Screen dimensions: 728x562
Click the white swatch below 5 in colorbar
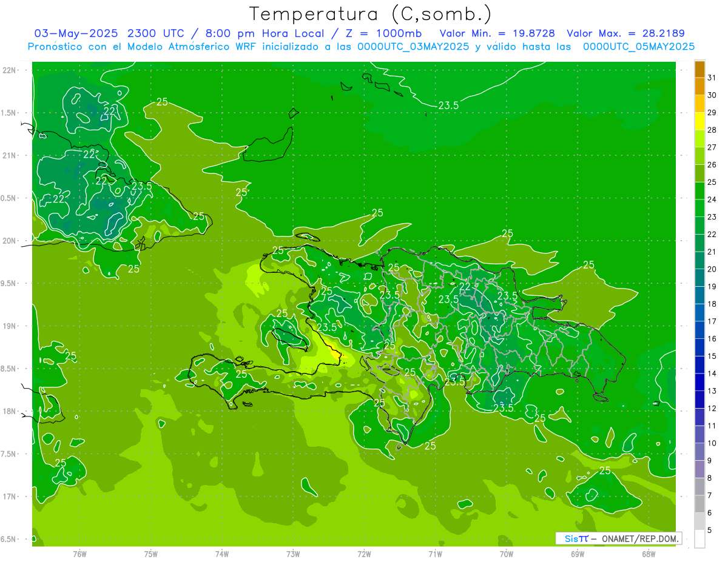coord(699,539)
